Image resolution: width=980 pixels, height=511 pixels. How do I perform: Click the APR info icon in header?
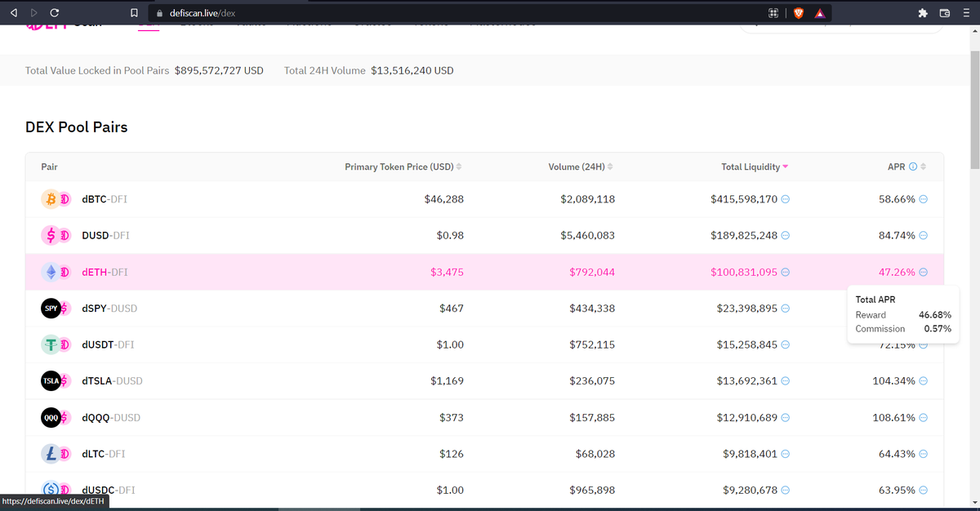coord(913,167)
